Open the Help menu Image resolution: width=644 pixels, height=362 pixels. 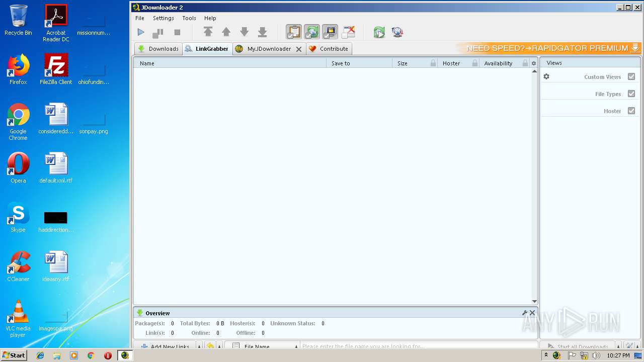pyautogui.click(x=210, y=18)
